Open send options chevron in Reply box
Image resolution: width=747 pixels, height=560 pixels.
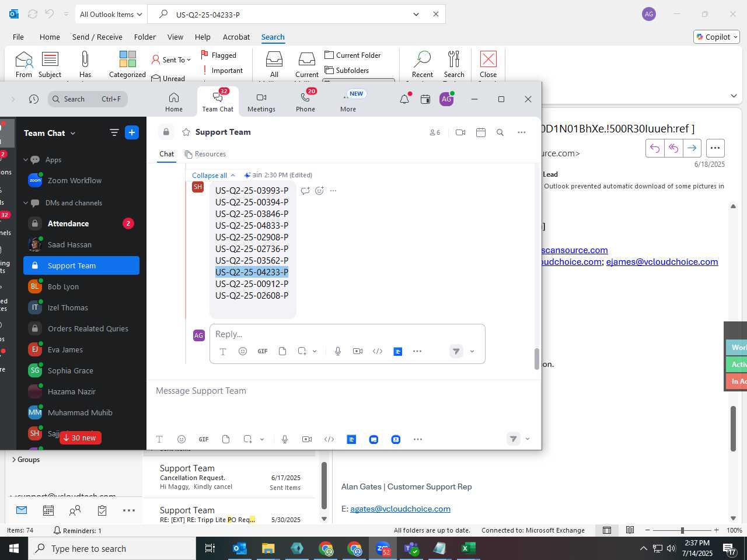pyautogui.click(x=472, y=351)
